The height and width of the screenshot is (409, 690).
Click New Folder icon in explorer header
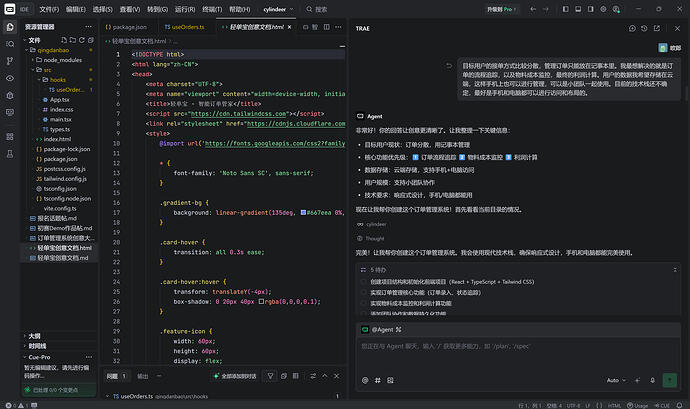tap(73, 40)
